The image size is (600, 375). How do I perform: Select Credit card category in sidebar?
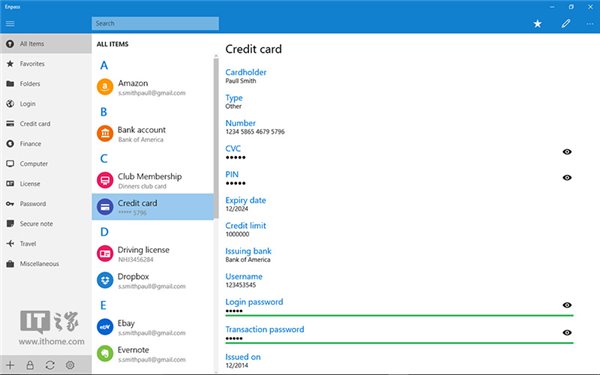[46, 124]
